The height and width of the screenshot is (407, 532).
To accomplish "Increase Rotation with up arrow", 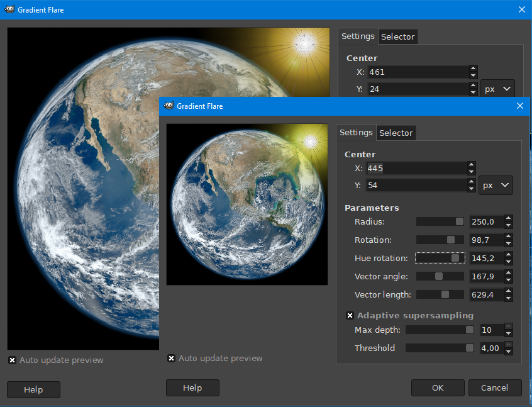I will [x=508, y=237].
